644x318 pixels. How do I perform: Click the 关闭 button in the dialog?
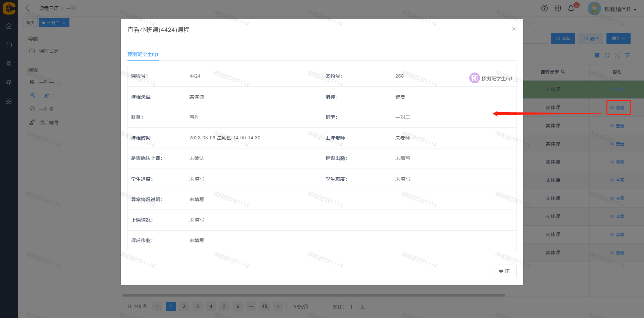(504, 271)
